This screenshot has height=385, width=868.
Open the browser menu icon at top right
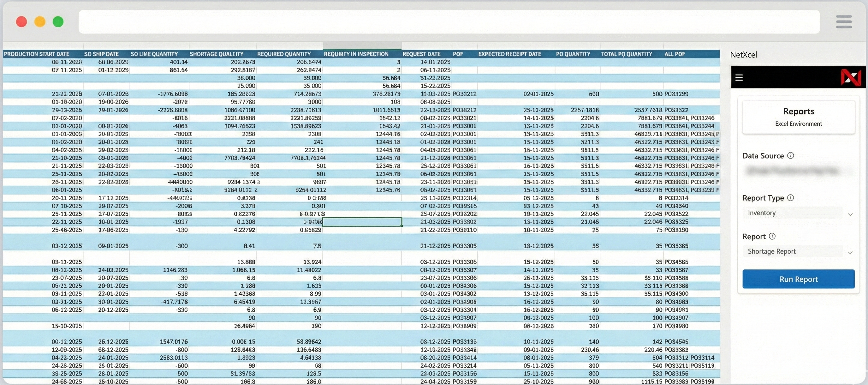click(x=844, y=21)
